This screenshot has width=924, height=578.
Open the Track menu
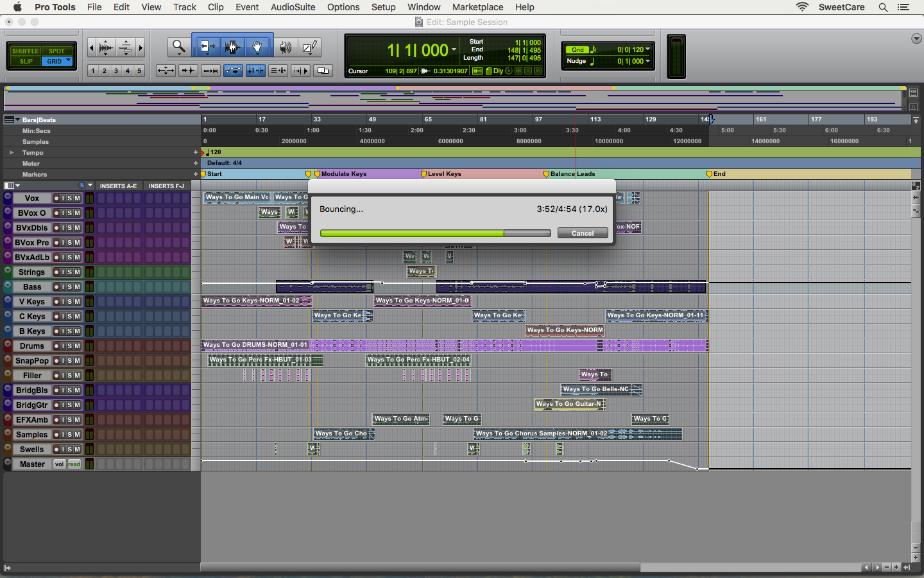185,7
